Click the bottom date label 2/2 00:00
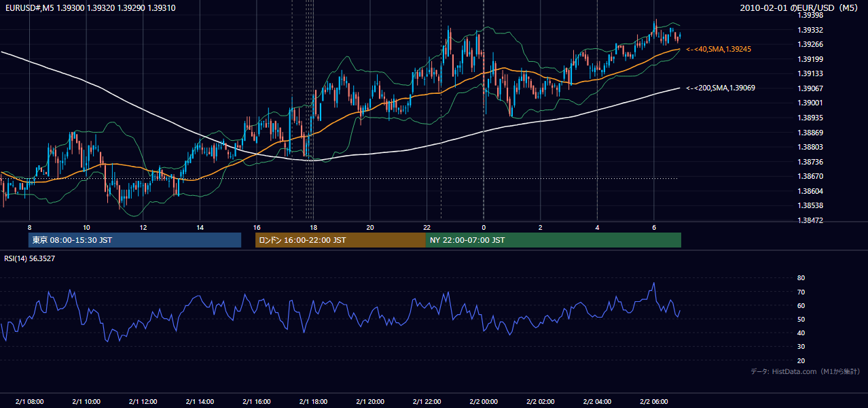This screenshot has width=868, height=408. click(x=484, y=401)
